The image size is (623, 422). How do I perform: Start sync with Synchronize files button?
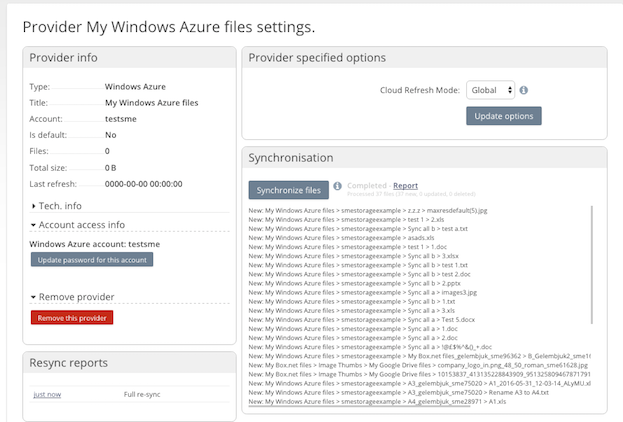click(288, 189)
